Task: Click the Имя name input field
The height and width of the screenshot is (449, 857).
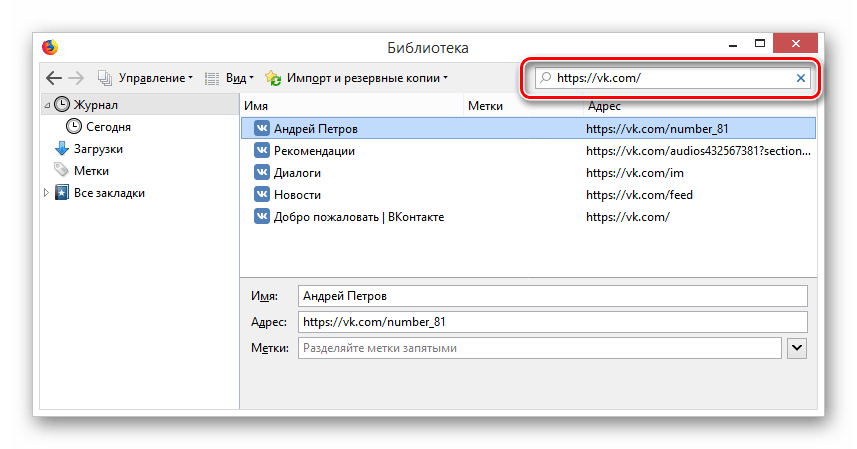Action: coord(552,297)
